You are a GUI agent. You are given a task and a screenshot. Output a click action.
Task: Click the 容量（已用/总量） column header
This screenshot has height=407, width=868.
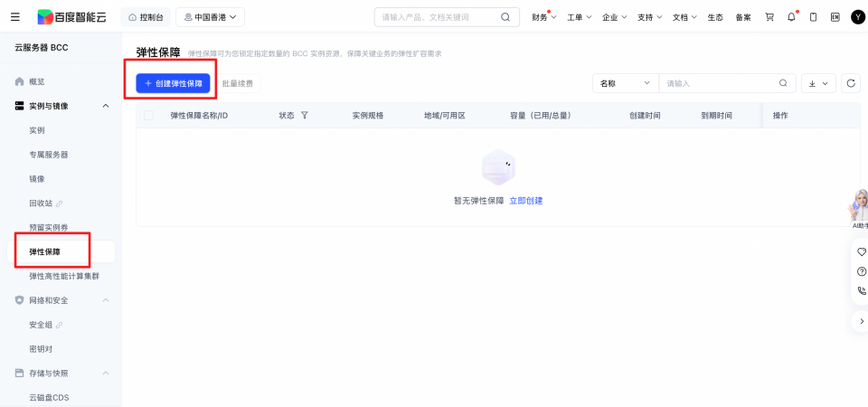tap(541, 115)
